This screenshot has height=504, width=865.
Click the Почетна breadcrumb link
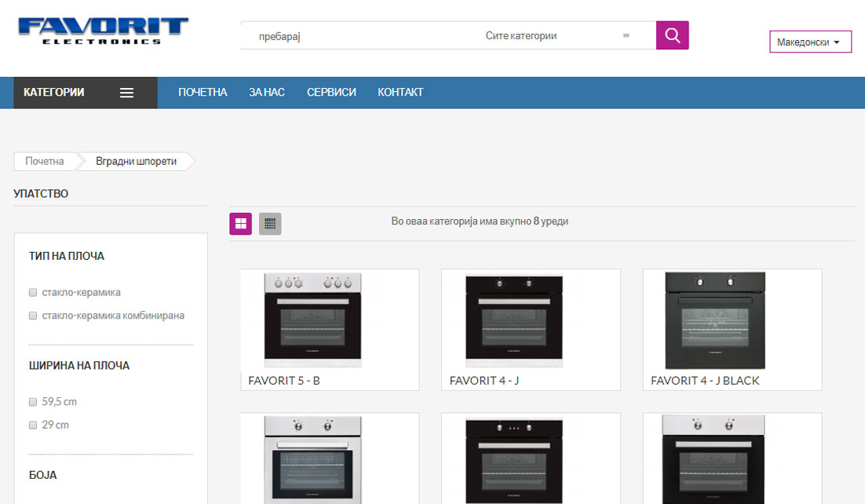(x=45, y=161)
